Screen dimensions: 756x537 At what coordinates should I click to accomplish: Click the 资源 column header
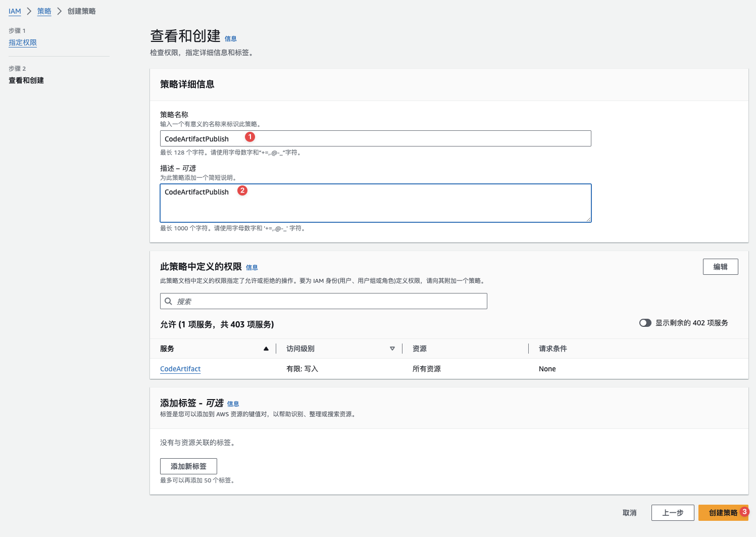[419, 349]
